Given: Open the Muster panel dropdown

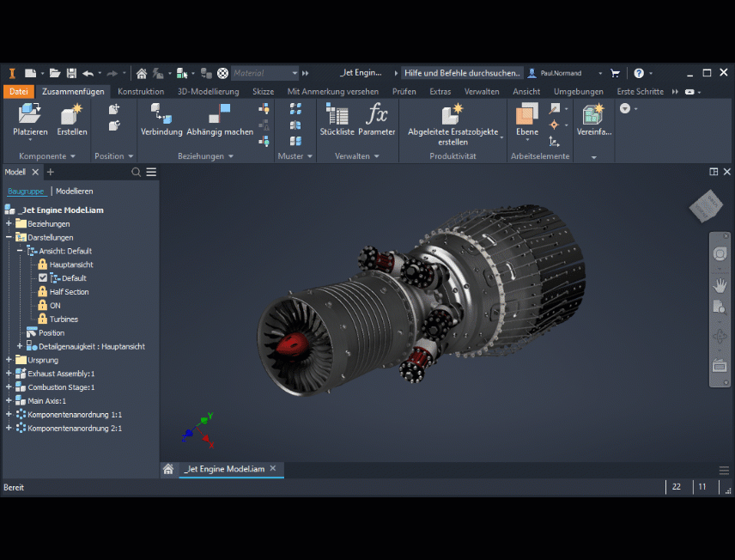Looking at the screenshot, I should 310,156.
